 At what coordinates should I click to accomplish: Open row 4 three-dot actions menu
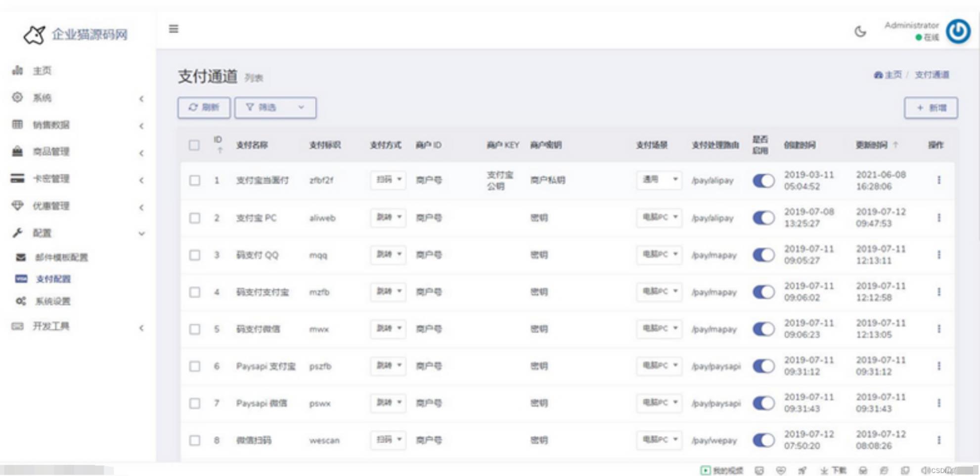click(x=939, y=292)
